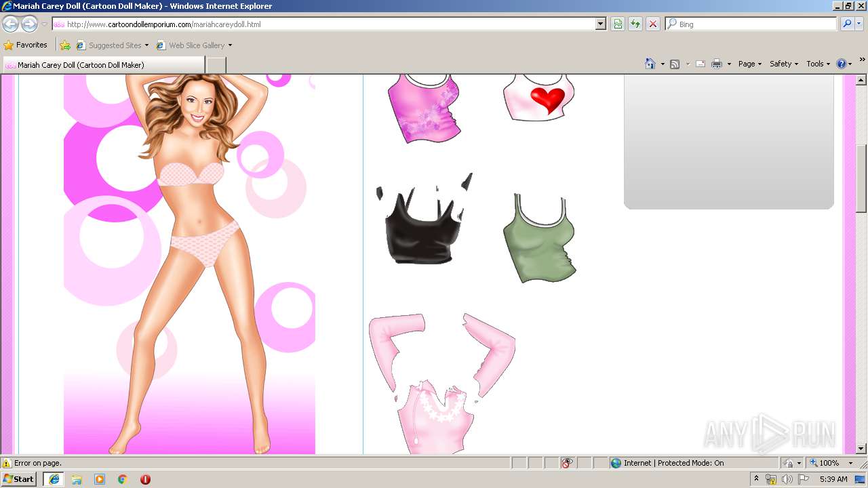Click Internet Protected Mode zone indicator
The width and height of the screenshot is (868, 488).
[x=667, y=463]
